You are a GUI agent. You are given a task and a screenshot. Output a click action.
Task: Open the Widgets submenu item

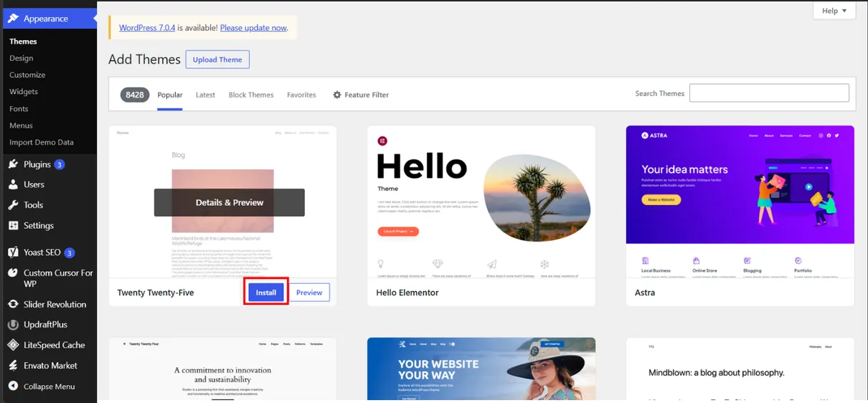[x=24, y=92]
